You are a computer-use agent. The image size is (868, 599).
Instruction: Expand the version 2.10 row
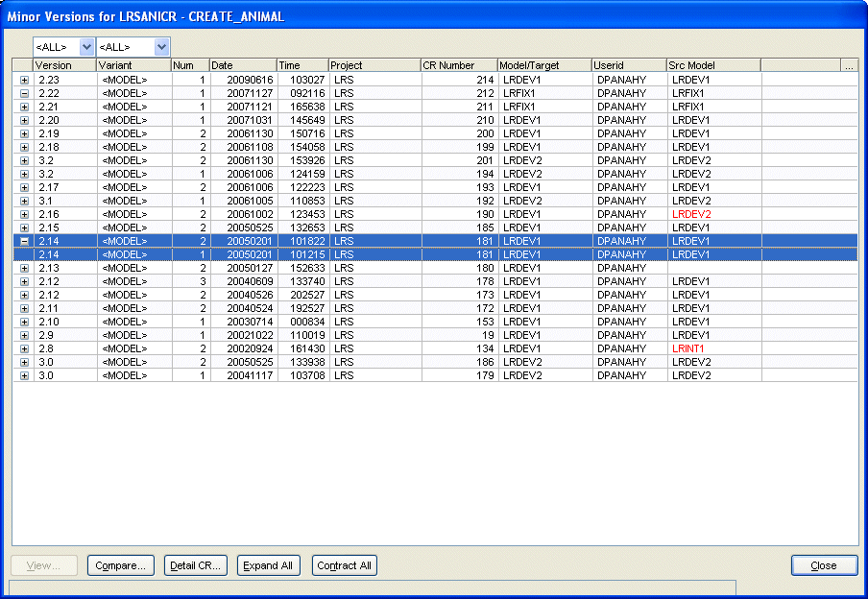pyautogui.click(x=24, y=322)
